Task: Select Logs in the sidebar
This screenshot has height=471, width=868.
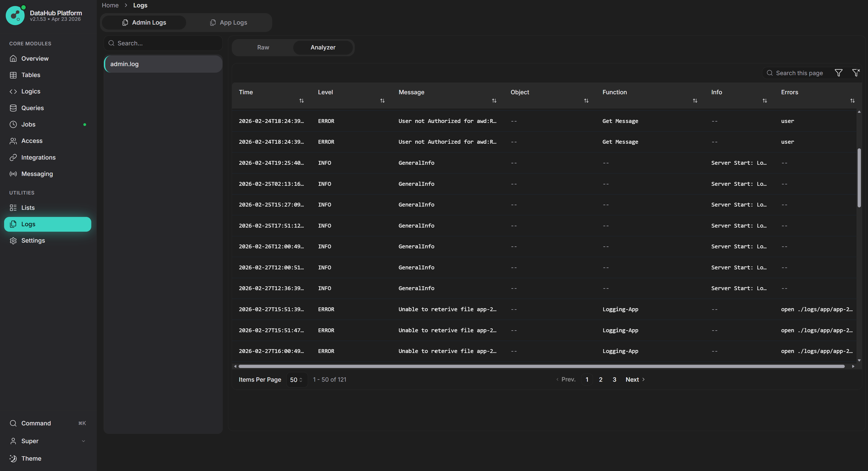Action: click(x=48, y=224)
